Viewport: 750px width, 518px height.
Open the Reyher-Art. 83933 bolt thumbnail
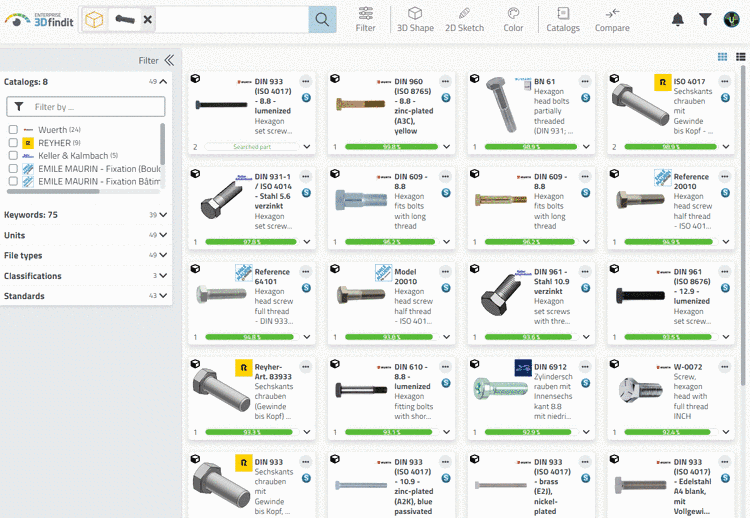coord(221,390)
